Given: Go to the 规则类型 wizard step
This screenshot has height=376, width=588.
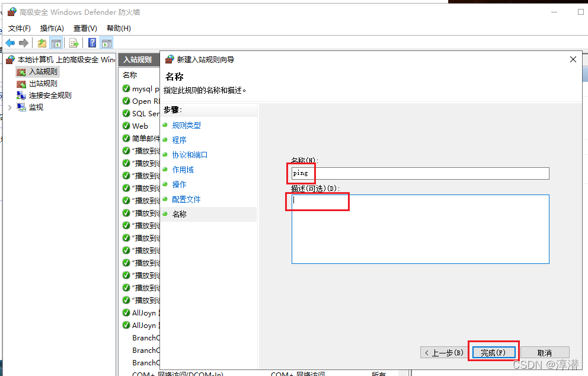Looking at the screenshot, I should (186, 125).
